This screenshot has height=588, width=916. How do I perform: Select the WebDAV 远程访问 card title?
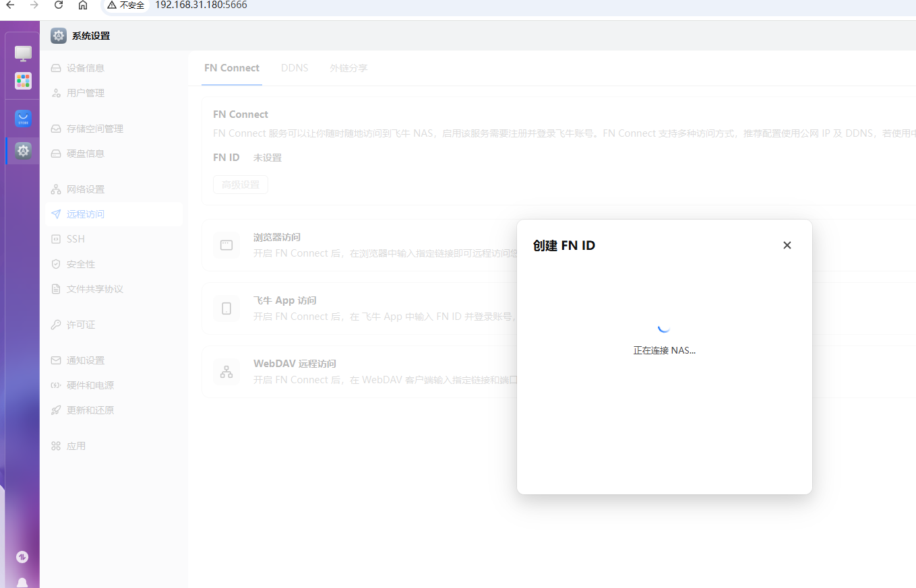pos(295,364)
